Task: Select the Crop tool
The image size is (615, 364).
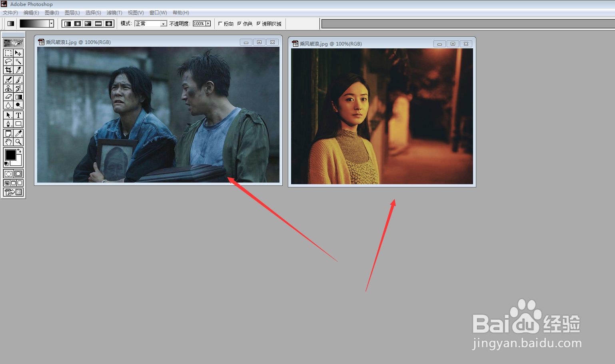Action: 8,70
